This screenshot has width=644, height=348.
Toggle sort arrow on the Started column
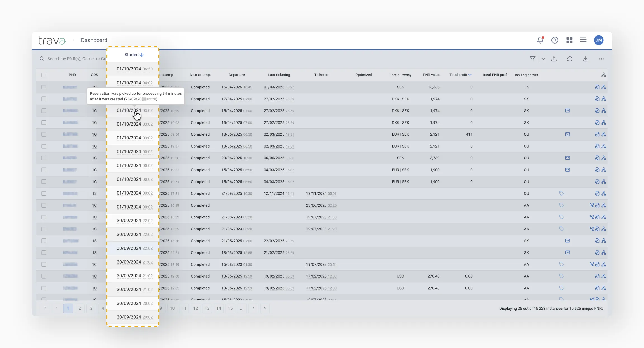coord(142,55)
